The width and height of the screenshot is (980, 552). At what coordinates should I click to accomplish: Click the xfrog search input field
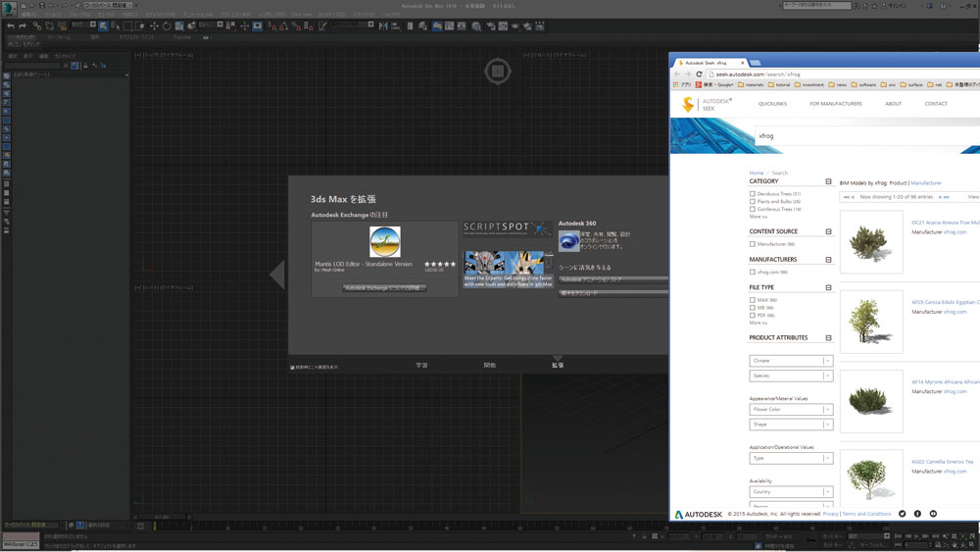pyautogui.click(x=867, y=135)
